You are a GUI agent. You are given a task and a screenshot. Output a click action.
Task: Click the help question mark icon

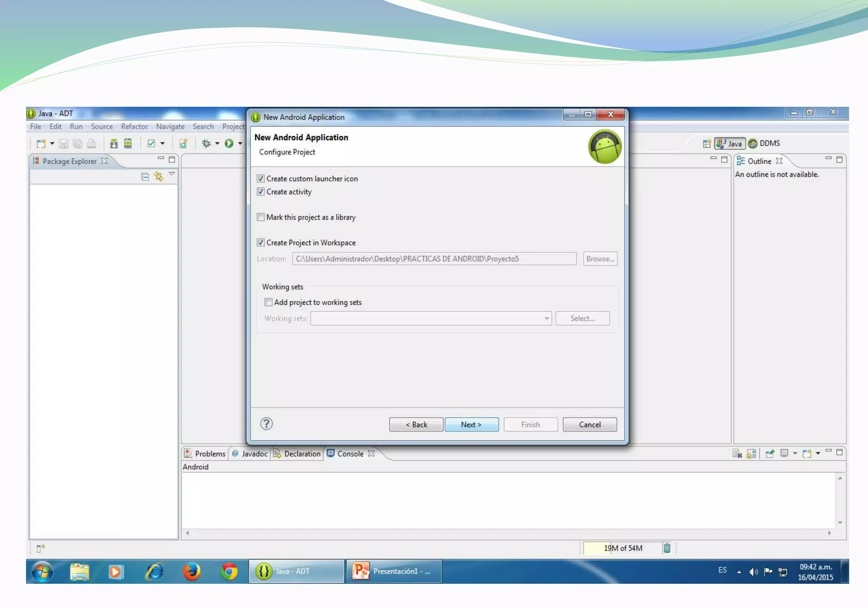pos(266,424)
